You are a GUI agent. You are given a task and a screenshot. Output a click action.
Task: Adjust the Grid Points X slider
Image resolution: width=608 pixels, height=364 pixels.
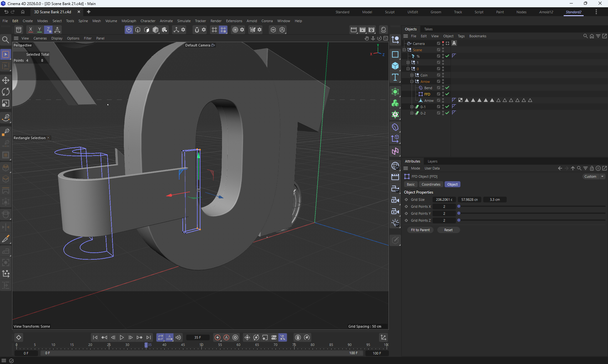pyautogui.click(x=459, y=207)
